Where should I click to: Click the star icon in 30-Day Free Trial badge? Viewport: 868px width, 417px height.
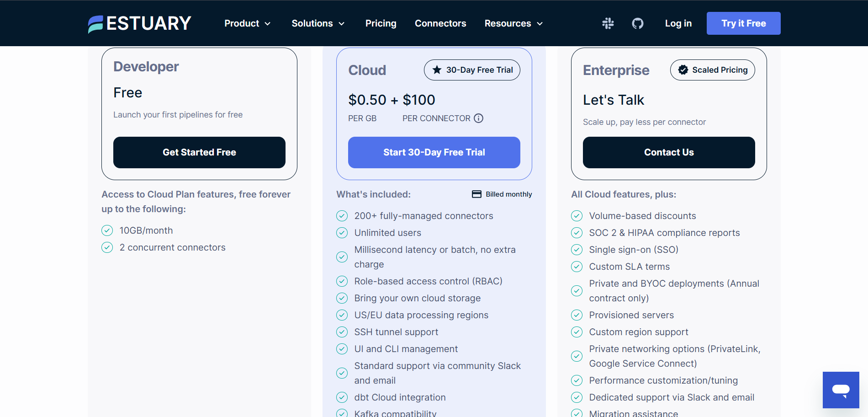[x=437, y=70]
